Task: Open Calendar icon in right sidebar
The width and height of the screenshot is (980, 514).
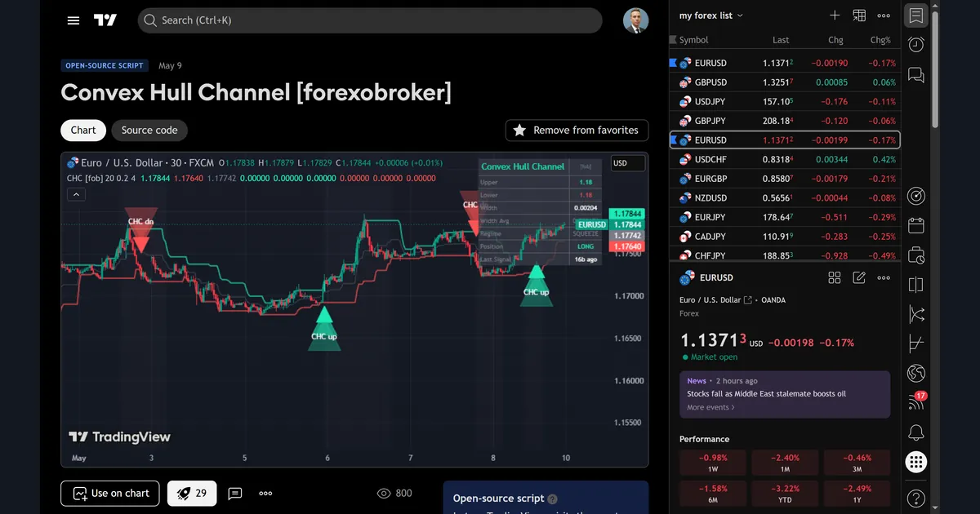Action: pyautogui.click(x=916, y=226)
